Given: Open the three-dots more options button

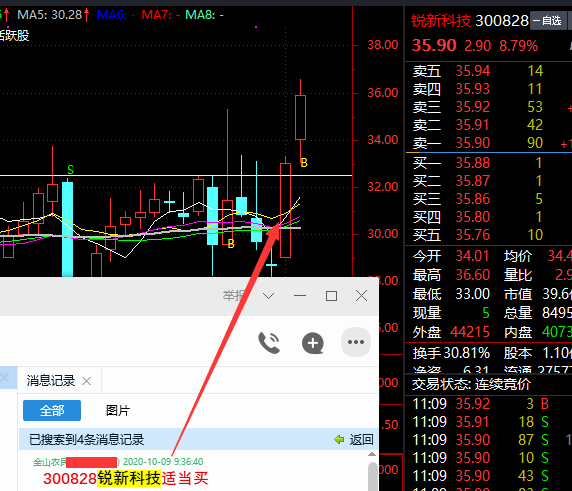Looking at the screenshot, I should coord(356,342).
